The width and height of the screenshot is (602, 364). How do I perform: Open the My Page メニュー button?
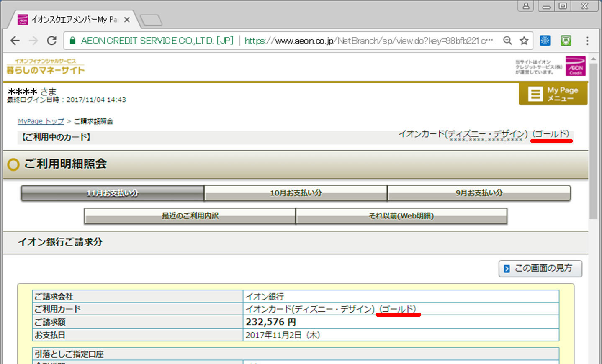click(553, 94)
